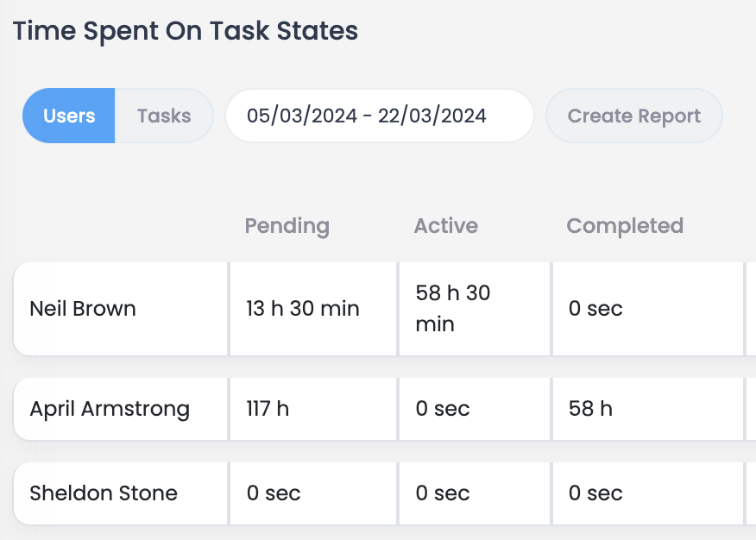
Task: Click Neil Brown's Completed 0 sec cell
Action: 595,309
